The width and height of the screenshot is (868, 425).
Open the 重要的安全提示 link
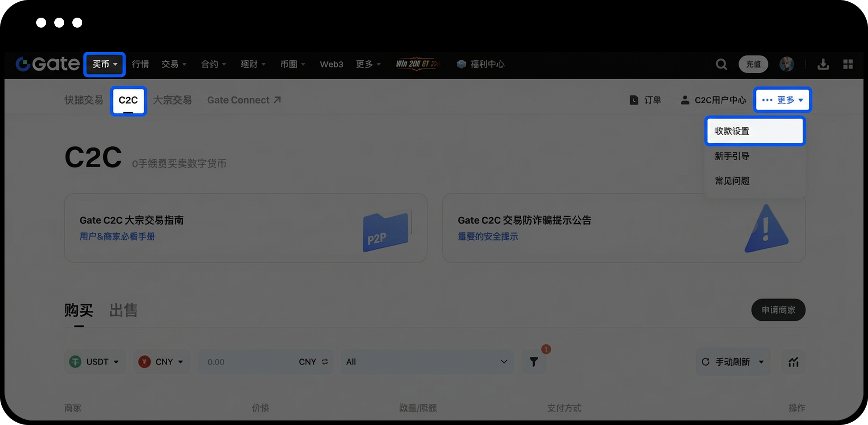(x=488, y=236)
